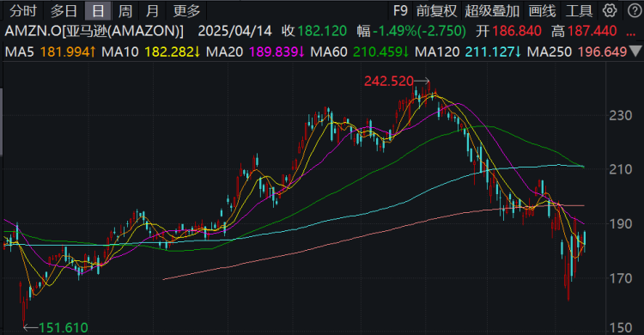Select the 周 weekly chart tab
644x335 pixels.
click(125, 11)
